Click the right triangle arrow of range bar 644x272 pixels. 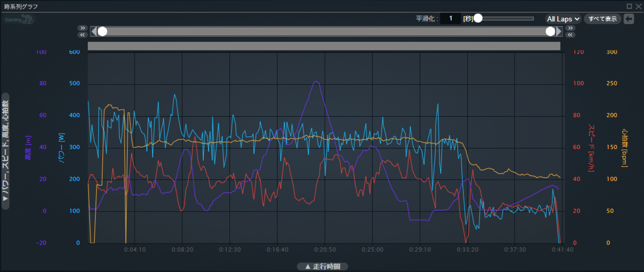(559, 32)
